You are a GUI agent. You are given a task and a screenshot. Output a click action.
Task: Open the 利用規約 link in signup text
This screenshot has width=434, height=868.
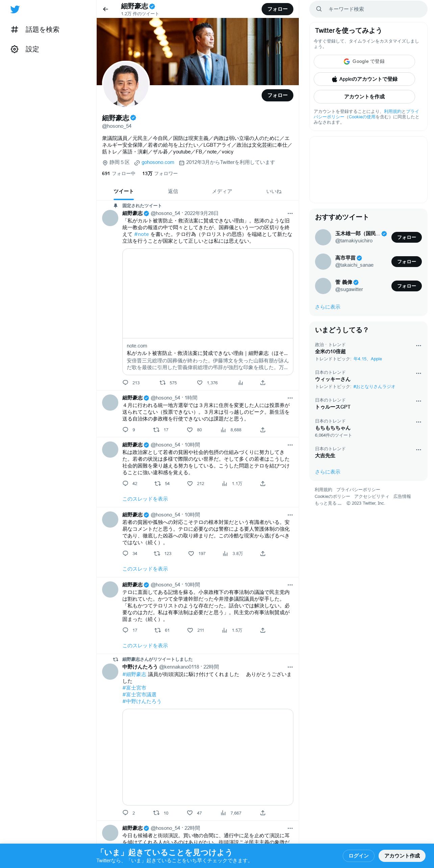(392, 111)
